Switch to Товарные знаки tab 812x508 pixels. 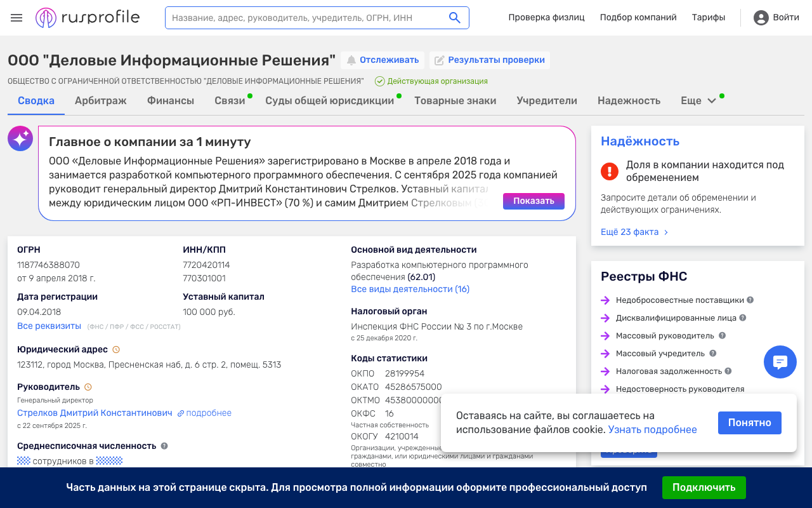pyautogui.click(x=455, y=100)
